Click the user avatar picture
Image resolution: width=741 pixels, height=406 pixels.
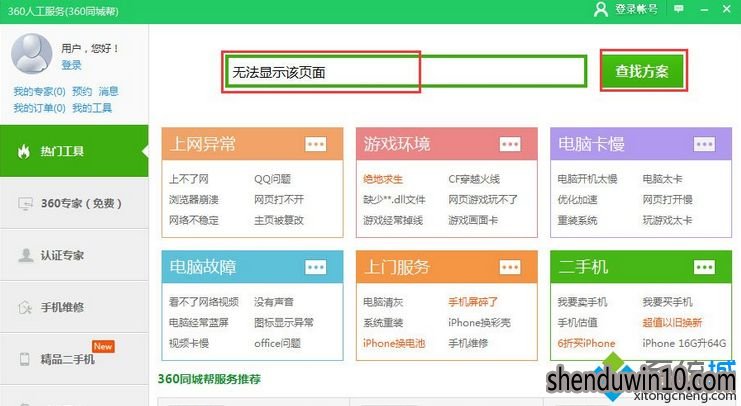pyautogui.click(x=32, y=54)
